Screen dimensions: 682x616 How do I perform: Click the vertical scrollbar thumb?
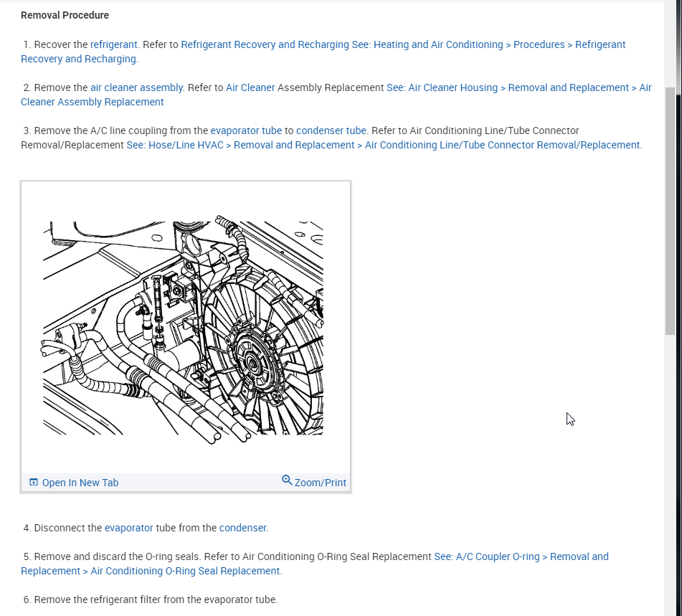[x=671, y=211]
